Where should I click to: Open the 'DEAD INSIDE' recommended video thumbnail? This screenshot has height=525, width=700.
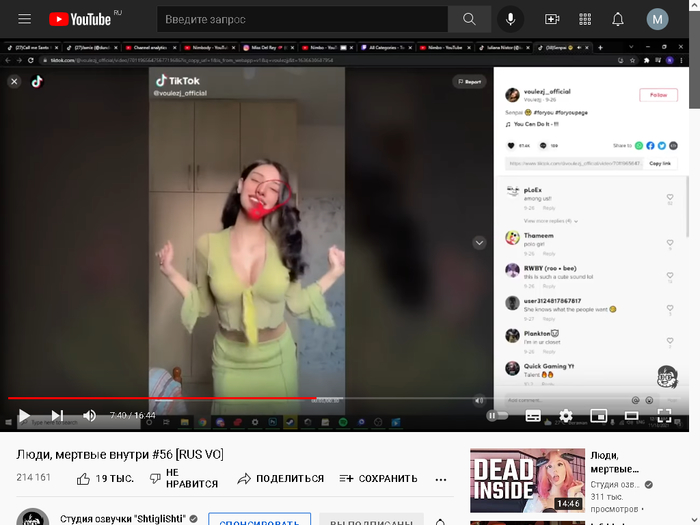527,480
